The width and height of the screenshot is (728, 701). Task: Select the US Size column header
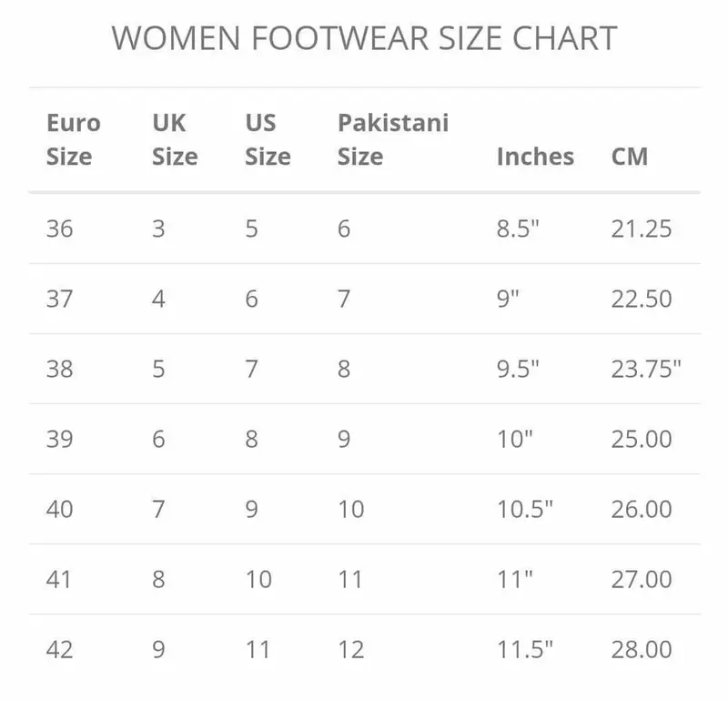268,140
